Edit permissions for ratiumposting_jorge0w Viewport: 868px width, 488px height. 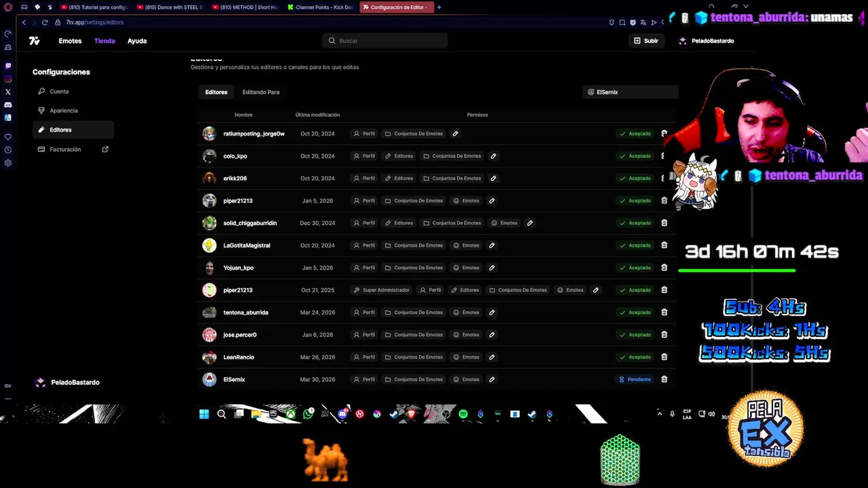click(455, 134)
